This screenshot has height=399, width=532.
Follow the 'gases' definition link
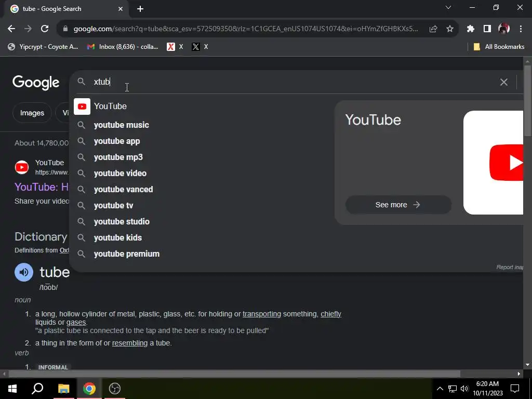coord(76,322)
